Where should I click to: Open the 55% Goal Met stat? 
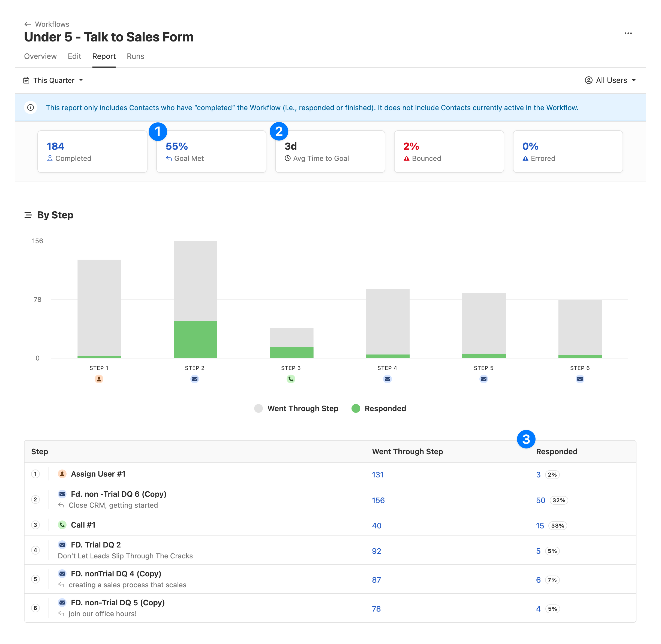(177, 146)
